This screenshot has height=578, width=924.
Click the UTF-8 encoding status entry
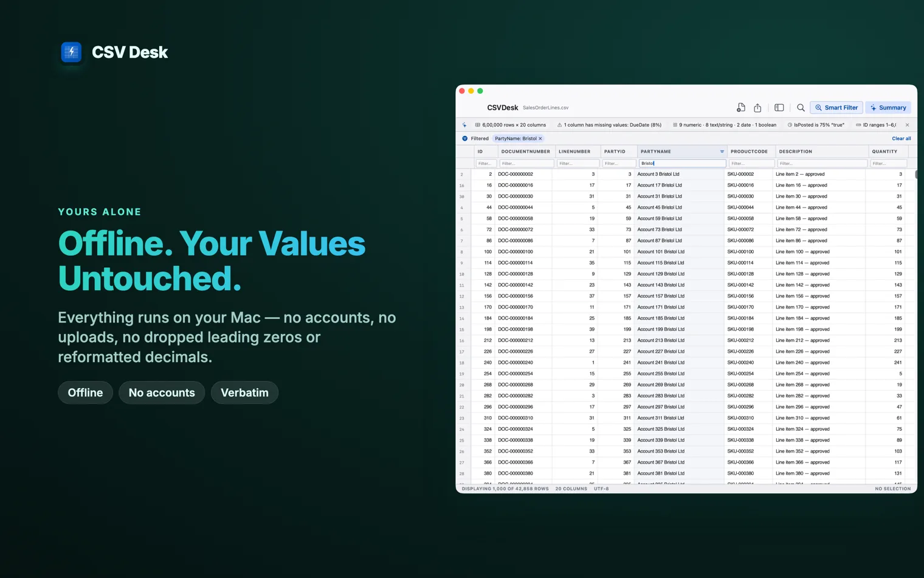[601, 489]
